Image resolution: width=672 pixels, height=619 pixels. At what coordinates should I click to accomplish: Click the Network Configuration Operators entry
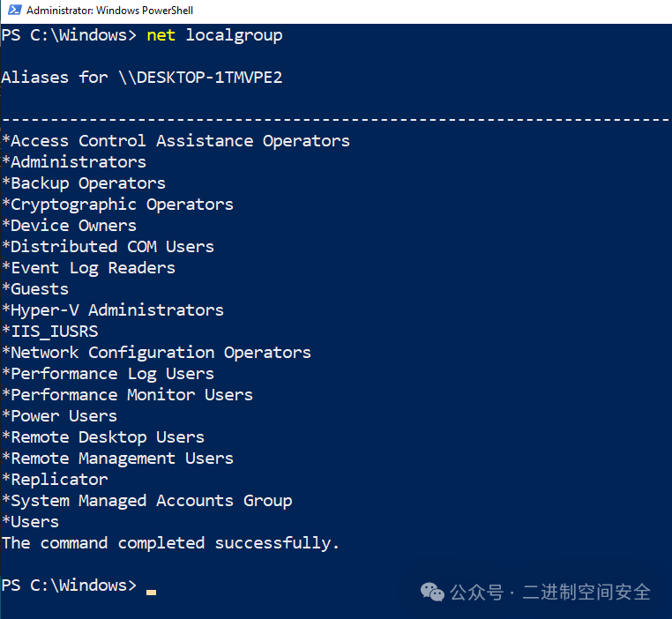coord(156,353)
